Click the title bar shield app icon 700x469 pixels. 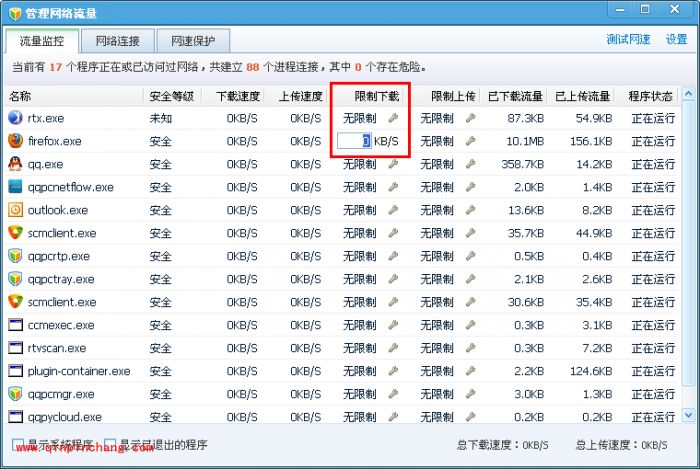pos(15,13)
